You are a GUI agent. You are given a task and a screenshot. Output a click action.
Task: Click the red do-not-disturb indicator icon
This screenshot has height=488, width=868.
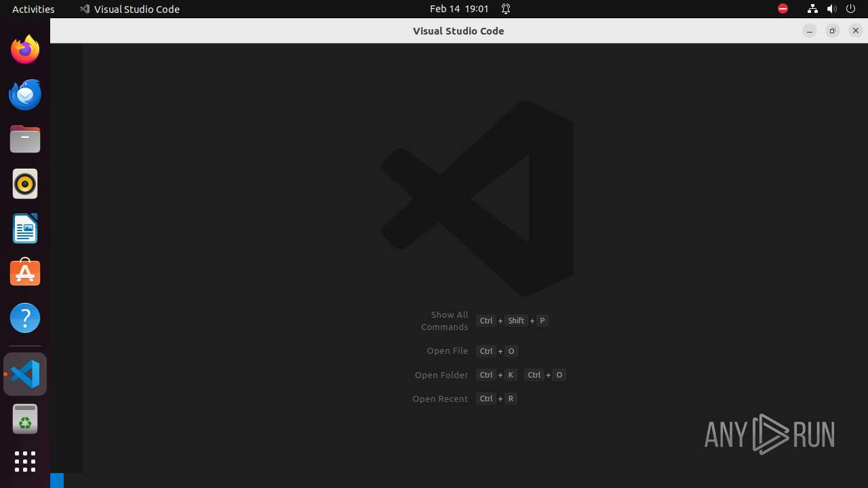point(783,9)
